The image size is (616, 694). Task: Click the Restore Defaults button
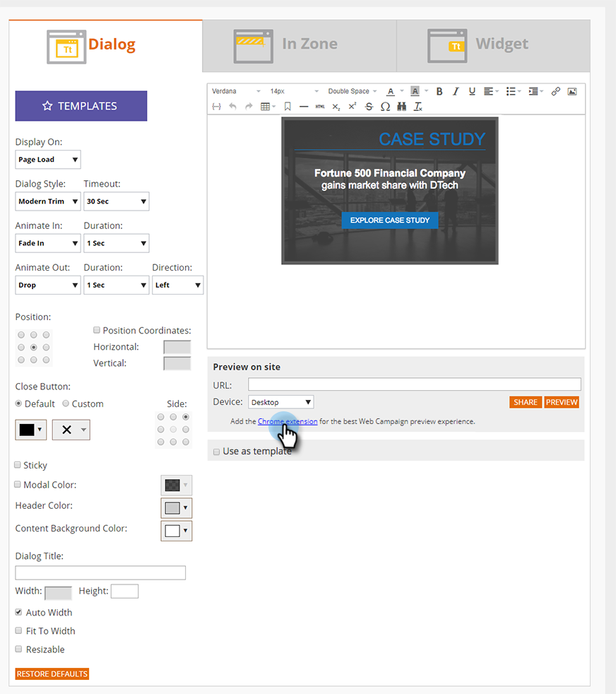tap(52, 674)
